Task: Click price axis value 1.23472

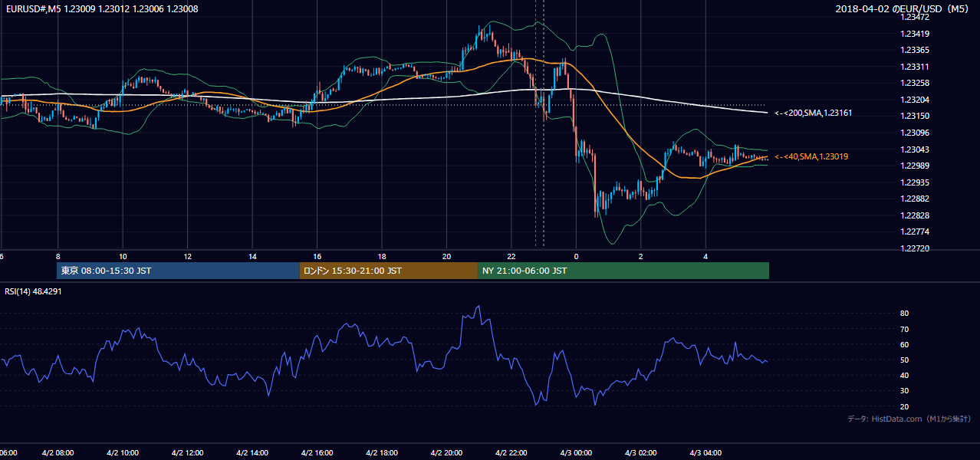Action: (914, 17)
